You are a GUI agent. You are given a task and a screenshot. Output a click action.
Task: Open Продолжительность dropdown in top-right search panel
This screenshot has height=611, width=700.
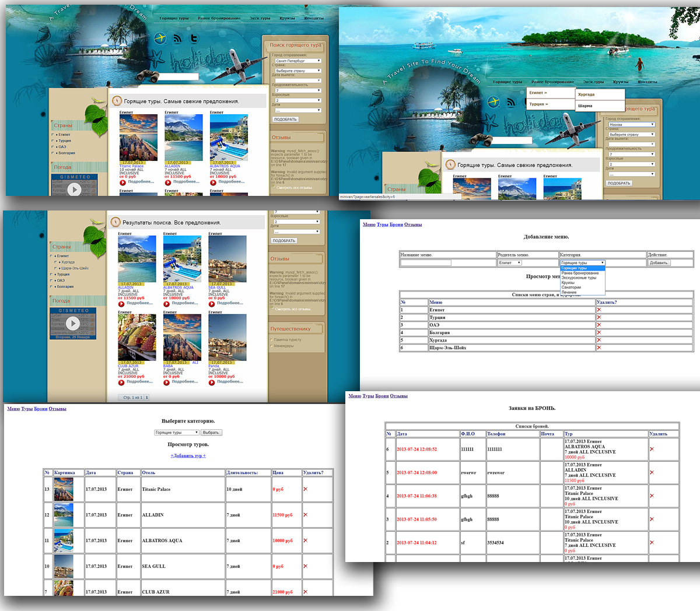tap(631, 154)
